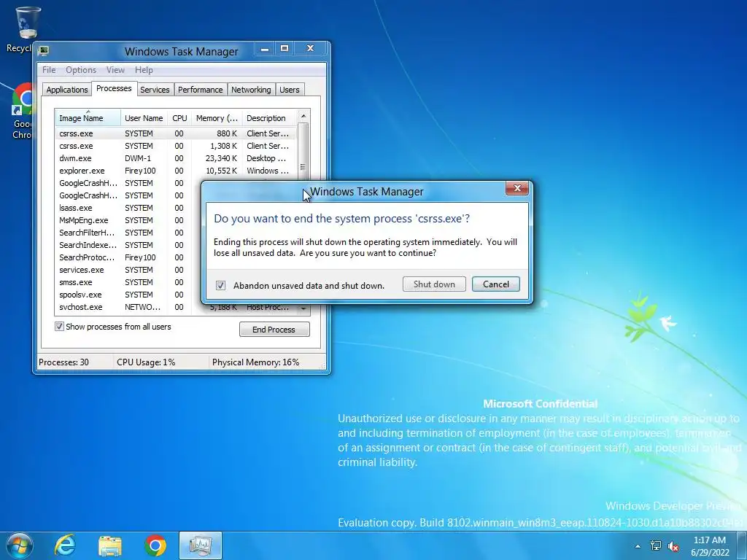Click DWM-1 user name cell
Viewport: 747px width, 560px height.
(138, 158)
